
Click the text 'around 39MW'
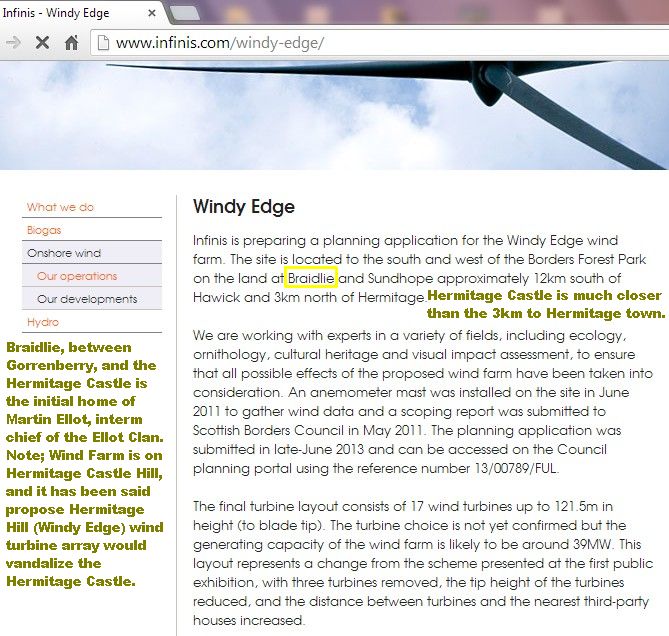[x=567, y=544]
